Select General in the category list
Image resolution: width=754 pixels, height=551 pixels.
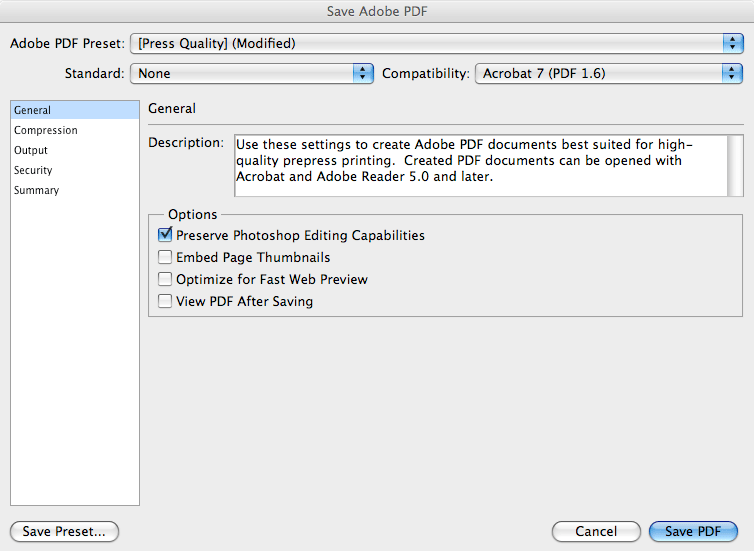(x=75, y=110)
